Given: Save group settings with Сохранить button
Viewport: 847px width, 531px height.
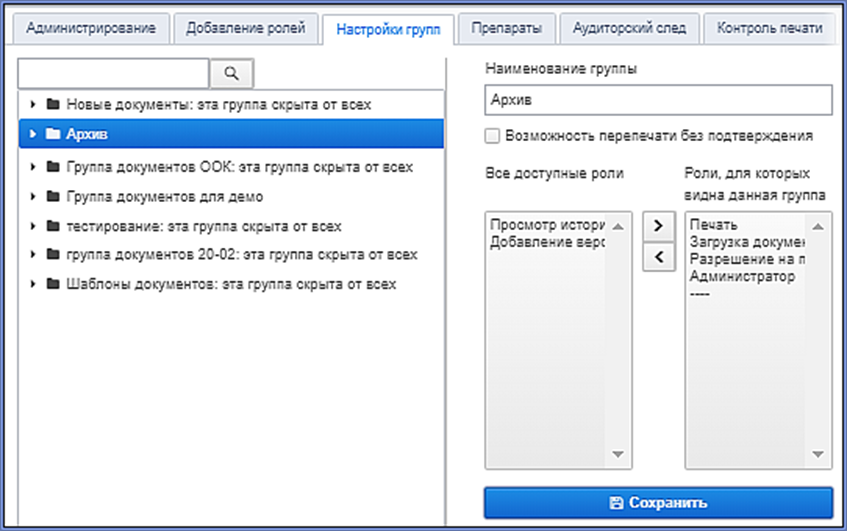Looking at the screenshot, I should click(658, 503).
